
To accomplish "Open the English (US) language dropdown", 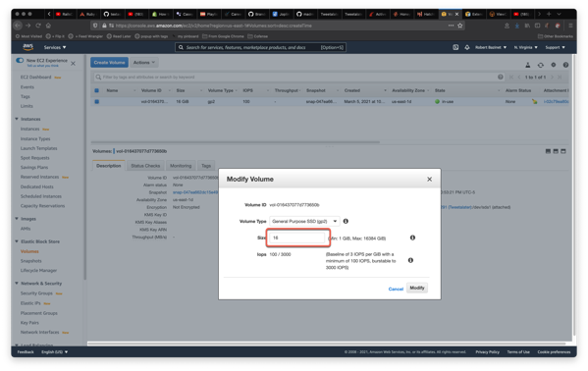I will [55, 352].
